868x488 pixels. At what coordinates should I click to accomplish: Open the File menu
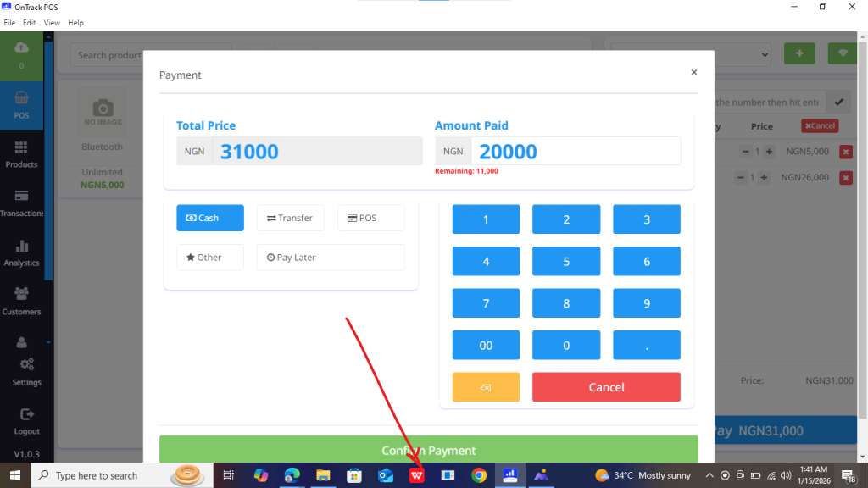pos(10,23)
